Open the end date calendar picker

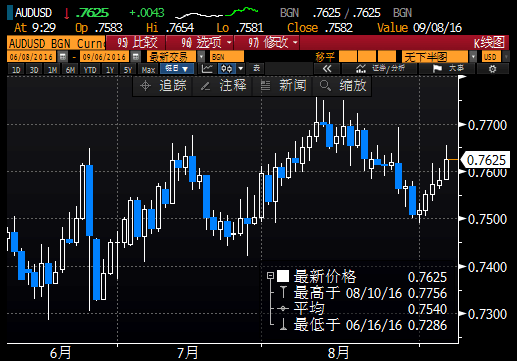[135, 57]
